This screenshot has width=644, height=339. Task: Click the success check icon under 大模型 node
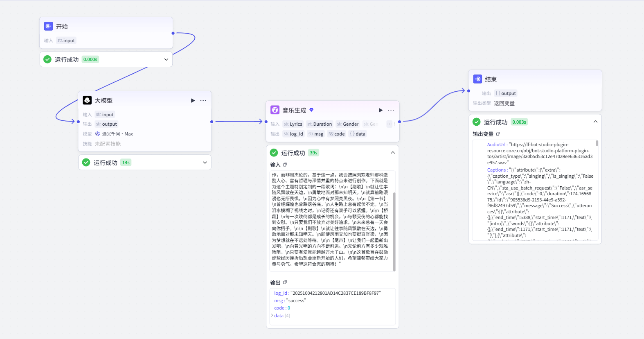click(86, 163)
